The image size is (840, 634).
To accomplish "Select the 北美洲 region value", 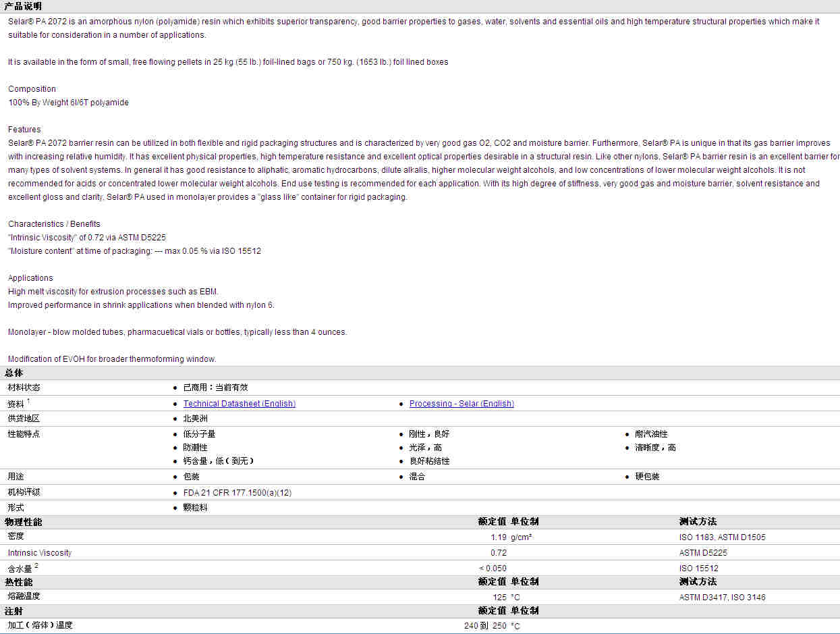I will pos(196,419).
